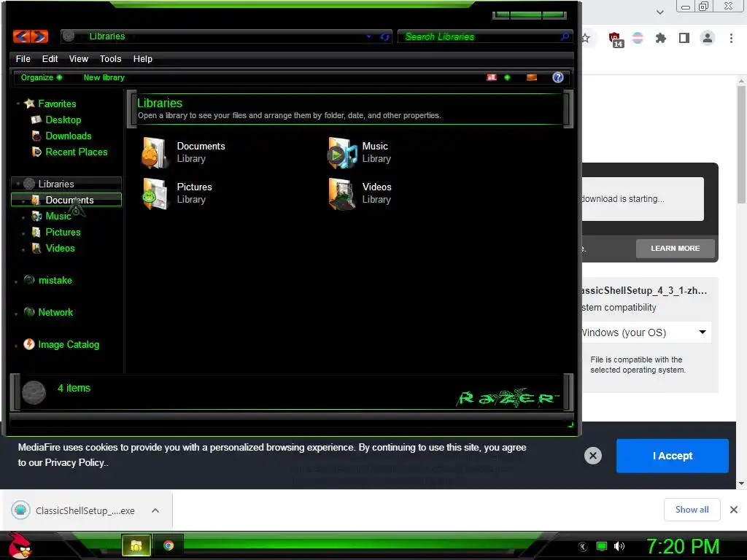
Task: Click the striped flag extension icon
Action: click(x=638, y=38)
